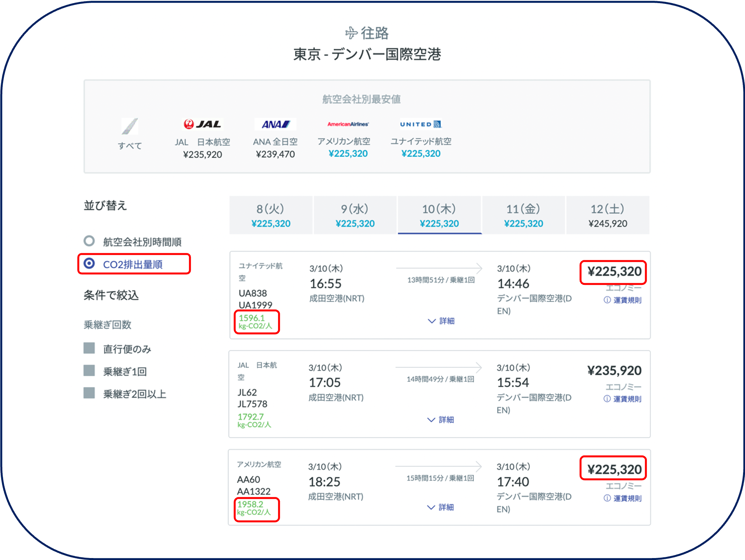Select the United Airlines logo
The height and width of the screenshot is (560, 745).
coord(421,124)
